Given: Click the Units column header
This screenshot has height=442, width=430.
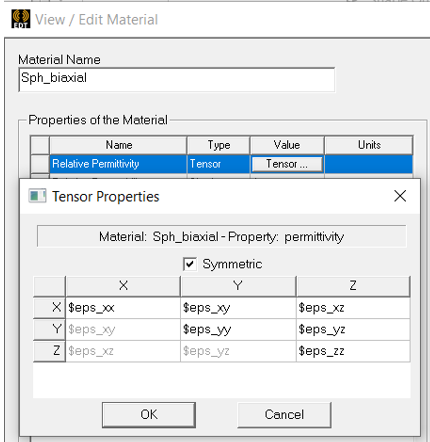Looking at the screenshot, I should click(x=369, y=145).
